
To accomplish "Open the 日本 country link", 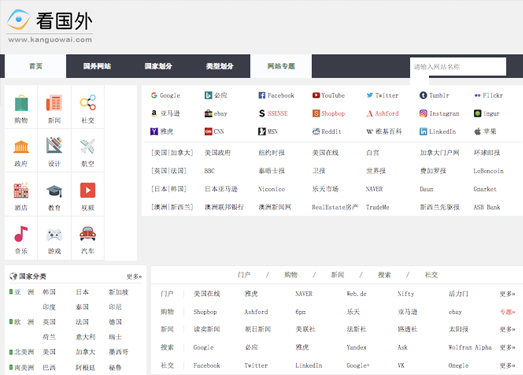I will [x=82, y=292].
